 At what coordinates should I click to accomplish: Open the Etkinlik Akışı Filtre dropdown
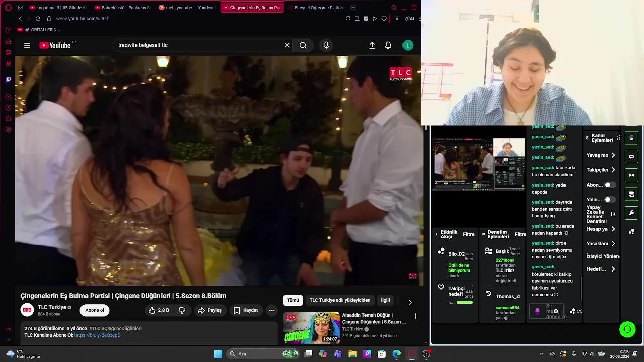(469, 234)
